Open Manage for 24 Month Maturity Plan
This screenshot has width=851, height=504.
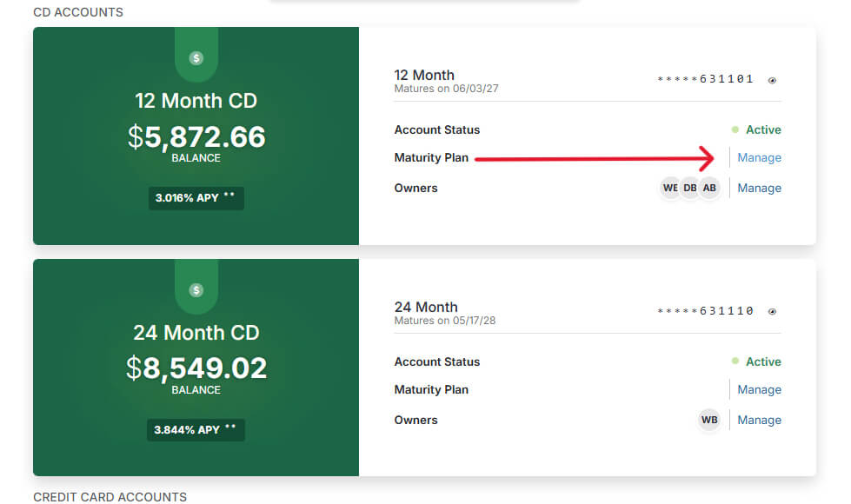point(759,390)
